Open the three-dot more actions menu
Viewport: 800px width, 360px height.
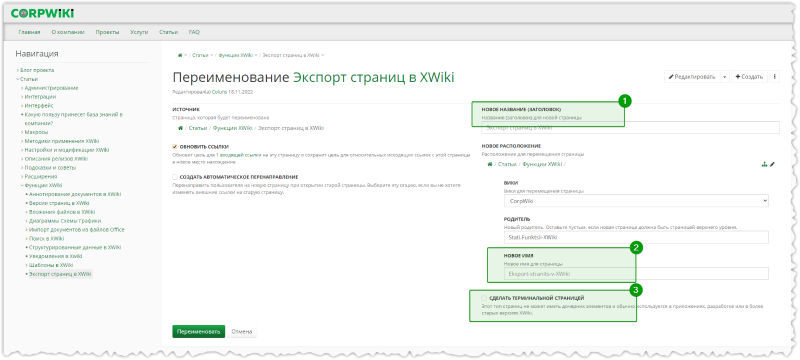coord(774,76)
